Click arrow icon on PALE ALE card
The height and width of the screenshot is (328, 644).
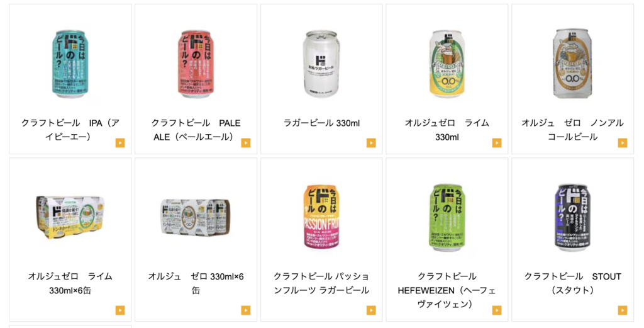(246, 143)
